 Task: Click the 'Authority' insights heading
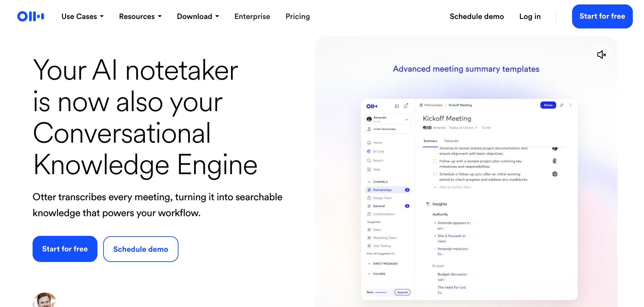440,214
